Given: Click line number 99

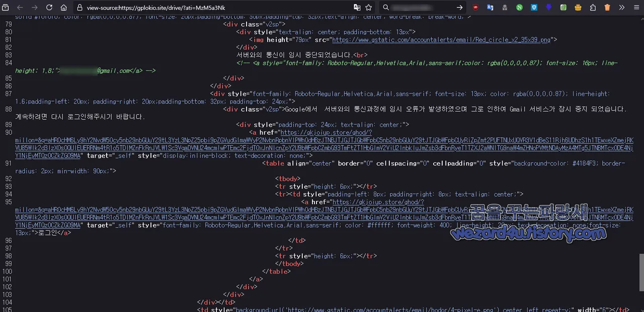Looking at the screenshot, I should (x=8, y=264).
